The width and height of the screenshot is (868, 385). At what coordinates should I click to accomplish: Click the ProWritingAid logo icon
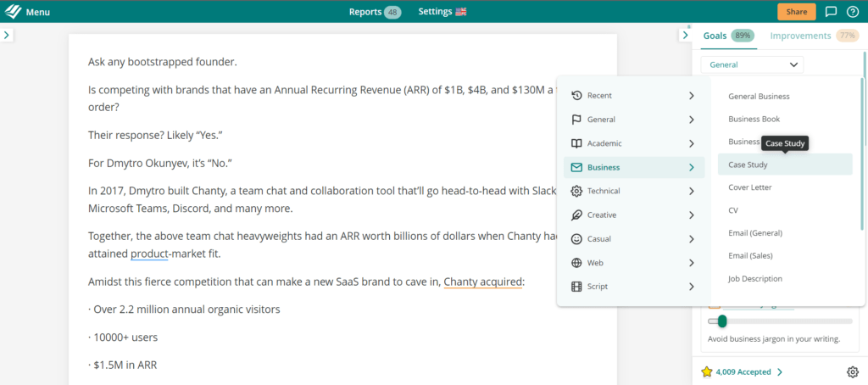tap(13, 11)
